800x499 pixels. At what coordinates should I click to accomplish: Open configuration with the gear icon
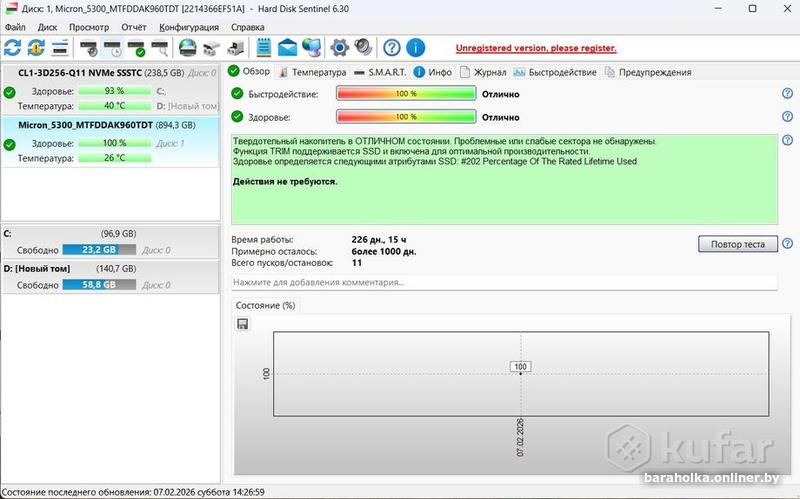coord(339,48)
